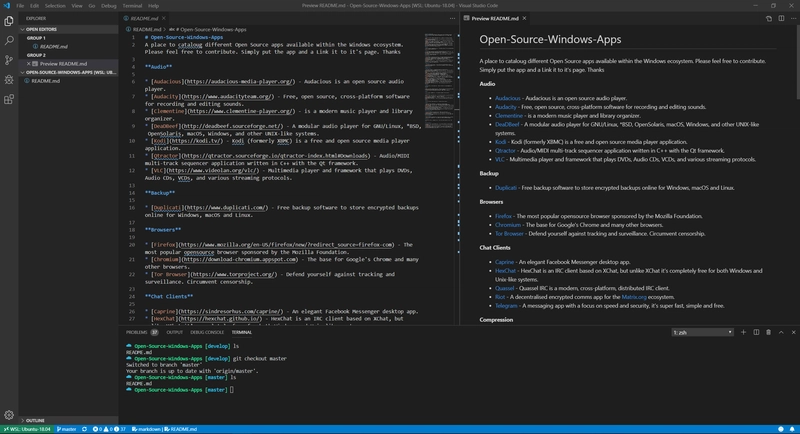Click the code minimap in editor
The image size is (800, 434).
click(439, 82)
